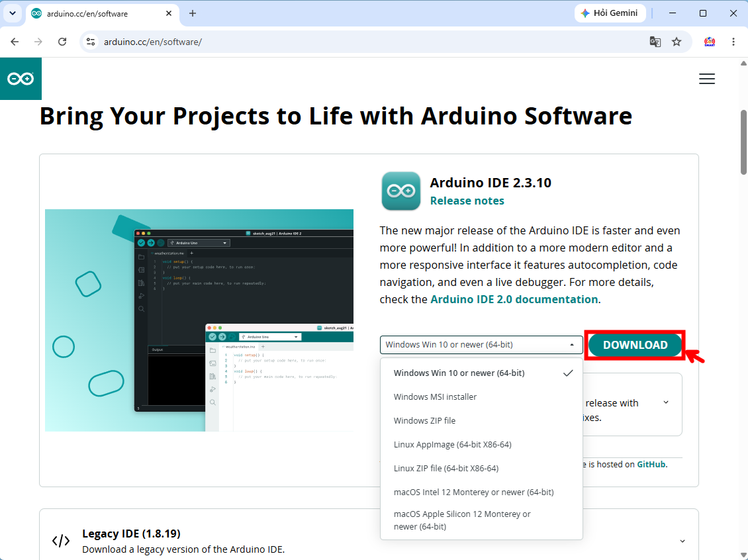Viewport: 748px width, 560px height.
Task: Expand the Legacy IDE (1.8.19) section
Action: 682,541
